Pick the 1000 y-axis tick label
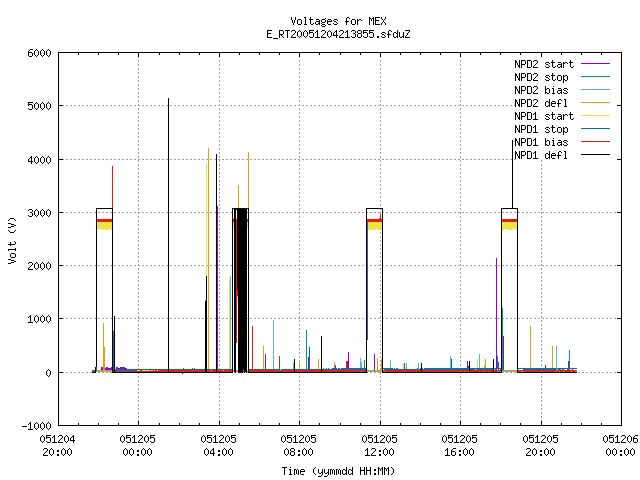This screenshot has width=640, height=480. 39,319
